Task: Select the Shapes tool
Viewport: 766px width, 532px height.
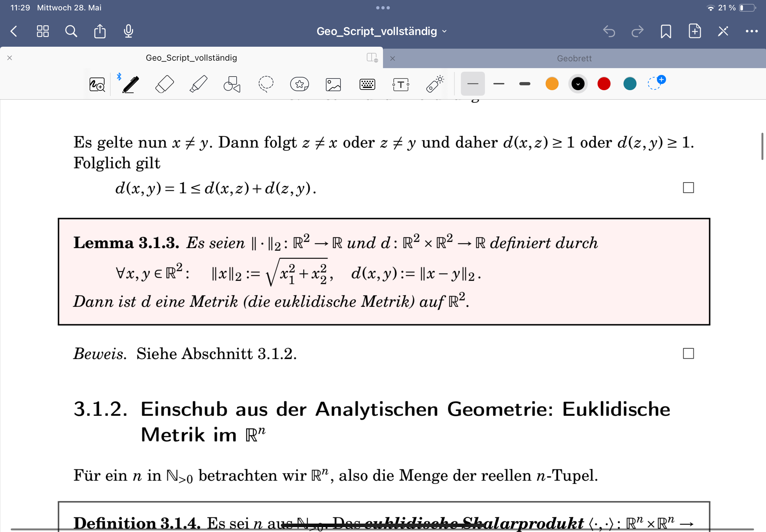Action: 232,84
